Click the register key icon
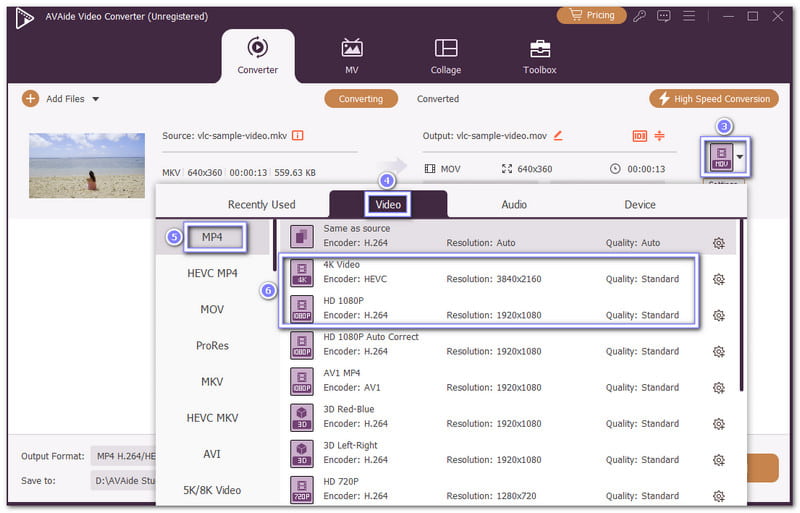Screen dimensions: 800x513 point(639,16)
